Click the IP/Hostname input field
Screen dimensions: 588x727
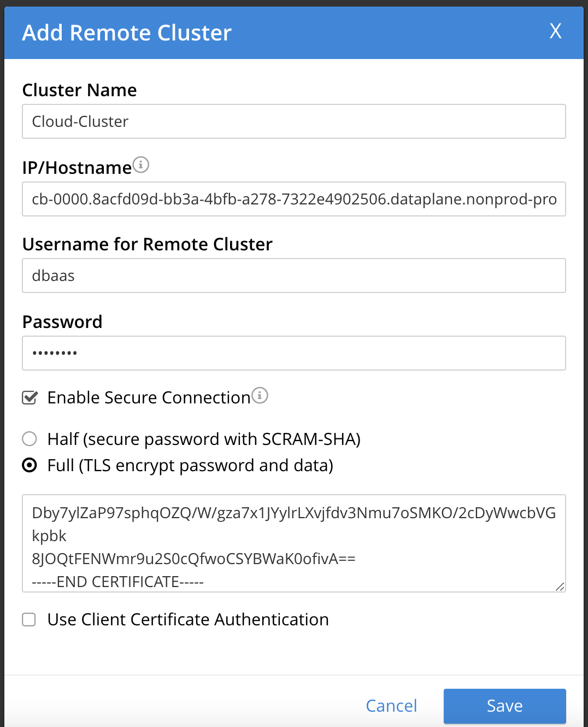293,199
